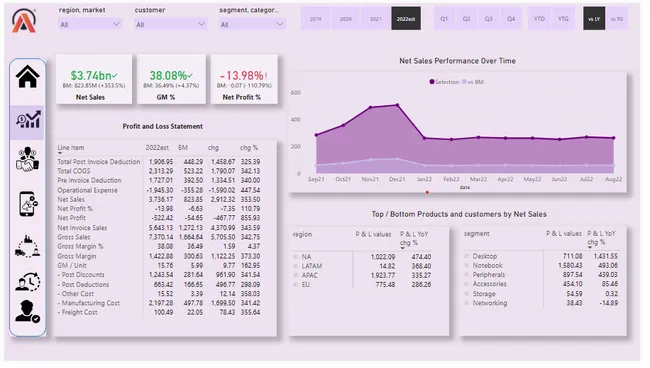
Task: Expand the Desktop segment row
Action: pos(466,256)
